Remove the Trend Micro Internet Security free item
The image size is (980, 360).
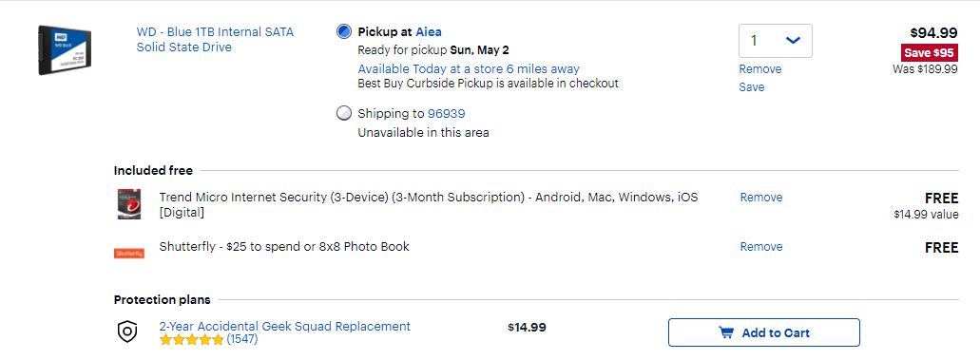click(x=761, y=197)
